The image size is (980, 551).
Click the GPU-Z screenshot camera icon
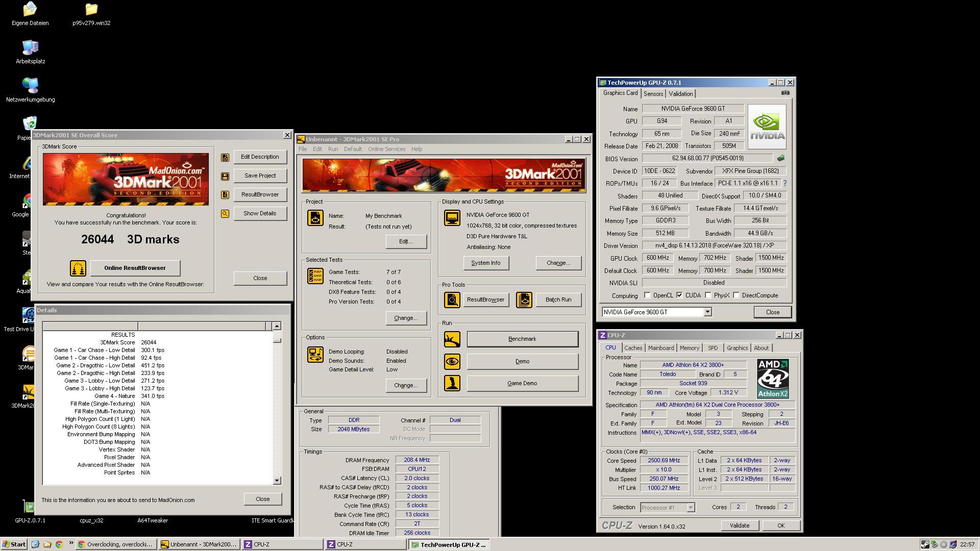tap(786, 93)
